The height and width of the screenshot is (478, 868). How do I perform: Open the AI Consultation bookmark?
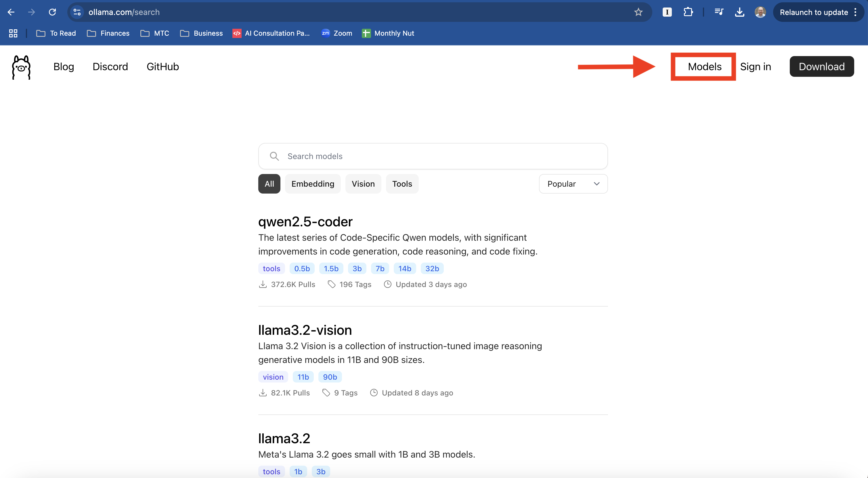(271, 33)
